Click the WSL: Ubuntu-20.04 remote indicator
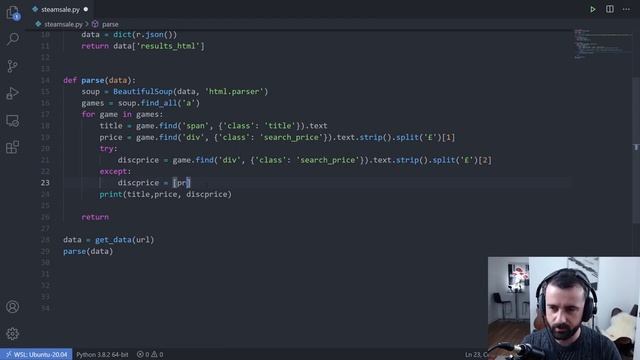640x360 pixels. click(x=36, y=354)
